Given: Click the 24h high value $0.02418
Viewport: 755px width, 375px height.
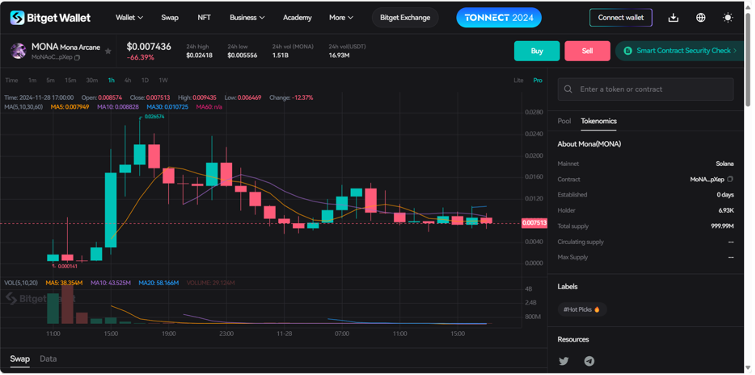Looking at the screenshot, I should [198, 55].
